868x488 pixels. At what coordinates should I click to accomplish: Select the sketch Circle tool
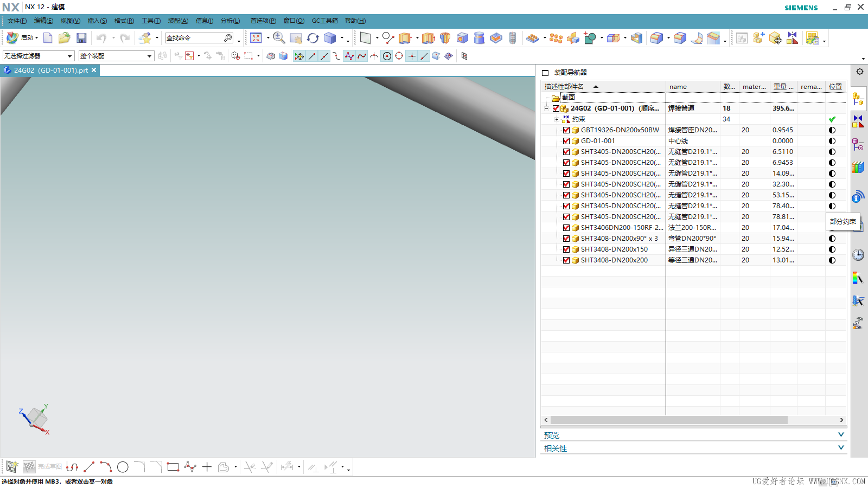(123, 467)
